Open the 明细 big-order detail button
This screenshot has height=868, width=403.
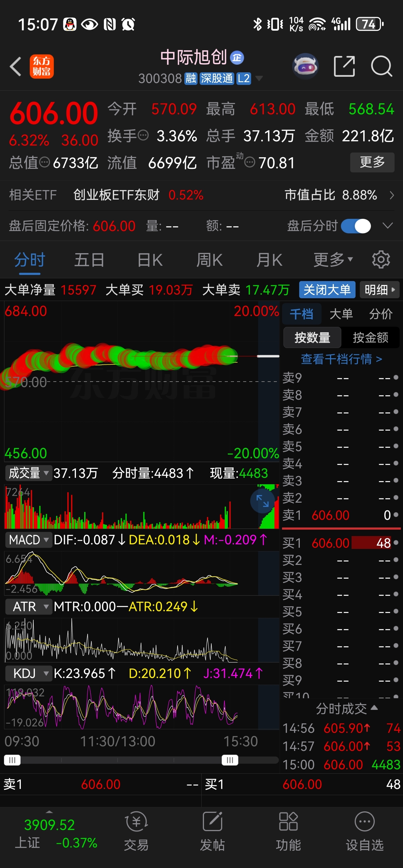[379, 290]
